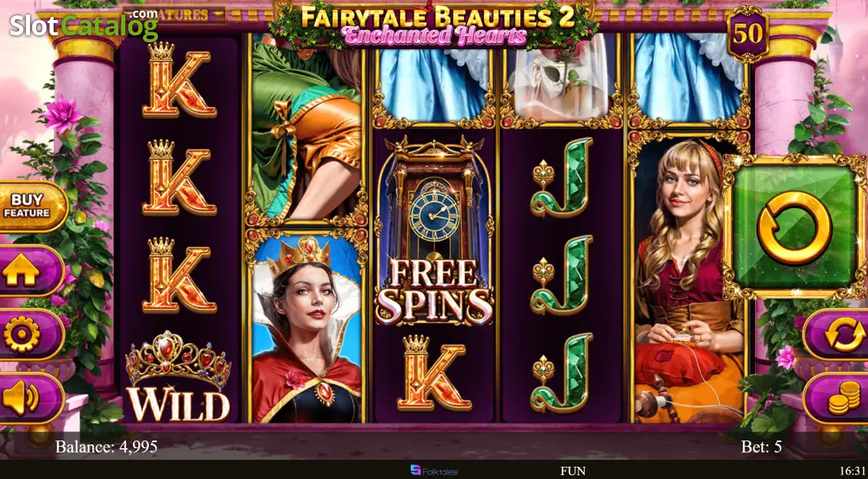Click the Folktales provider logo

point(434,471)
